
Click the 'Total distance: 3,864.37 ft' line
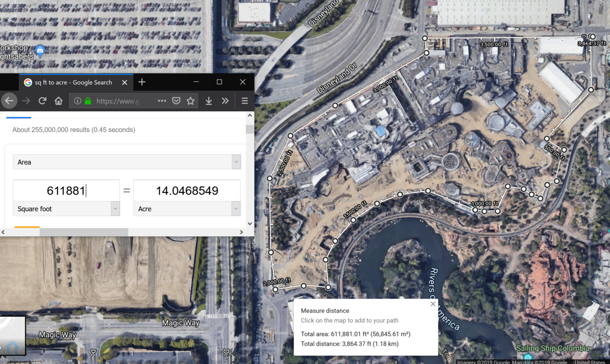350,344
